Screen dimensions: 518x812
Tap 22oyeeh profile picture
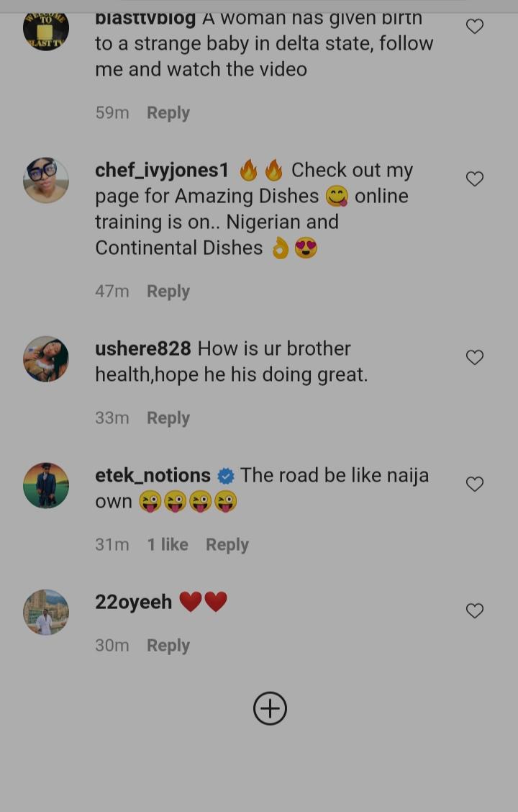tap(46, 613)
